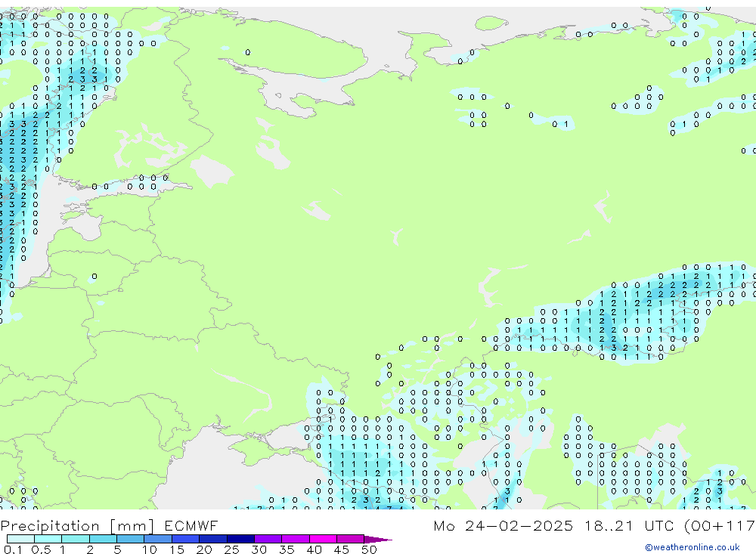Click the legend value '25'
Image resolution: width=756 pixels, height=554 pixels.
231,549
